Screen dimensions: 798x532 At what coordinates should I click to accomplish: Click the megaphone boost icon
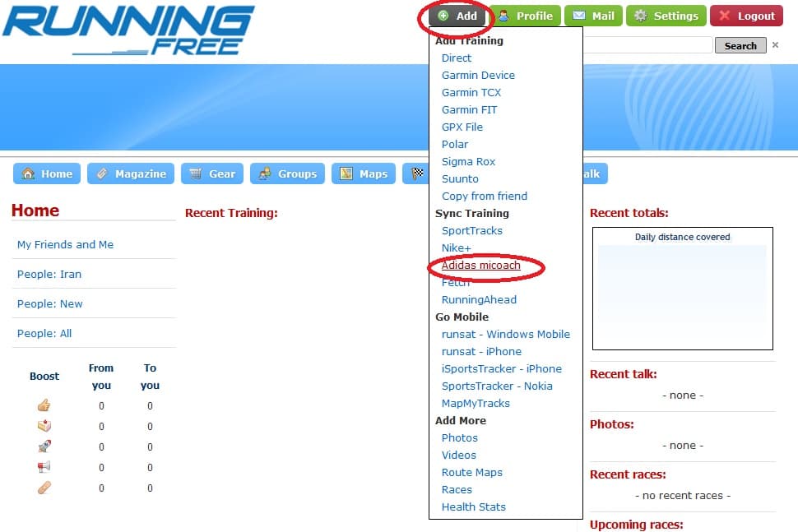[x=44, y=467]
